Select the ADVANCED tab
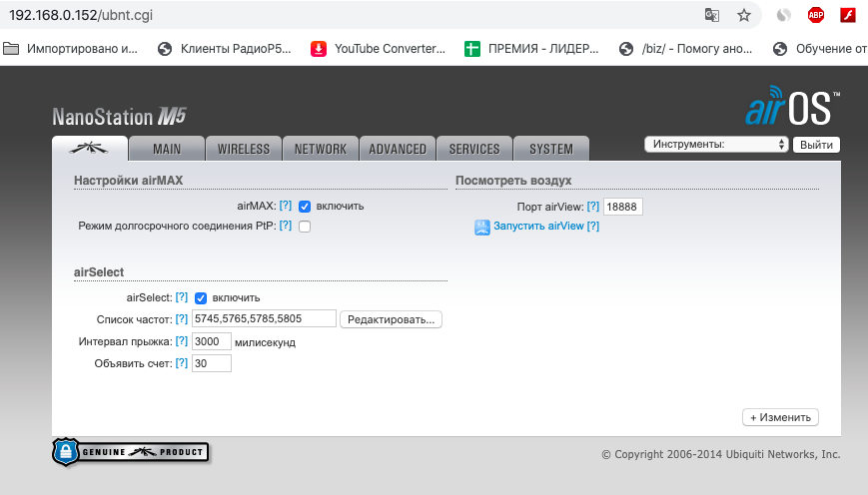Screen dimensions: 868x495 pyautogui.click(x=398, y=149)
